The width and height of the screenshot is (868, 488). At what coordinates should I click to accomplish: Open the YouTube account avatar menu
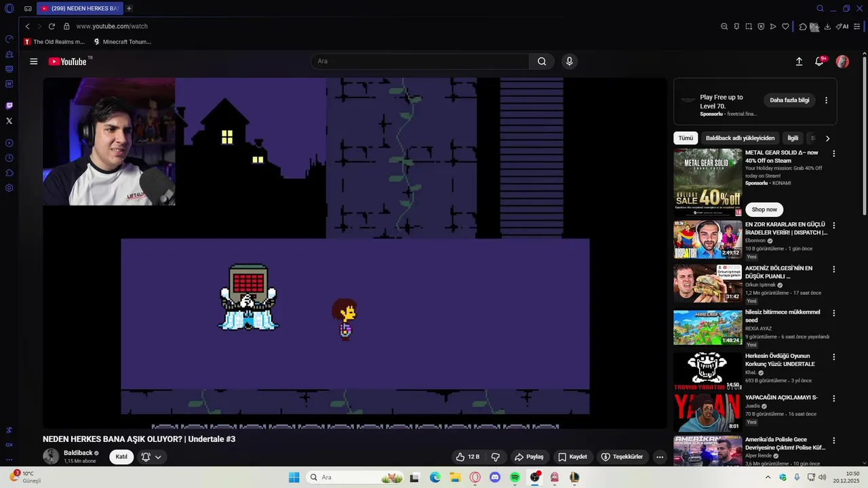click(x=843, y=62)
